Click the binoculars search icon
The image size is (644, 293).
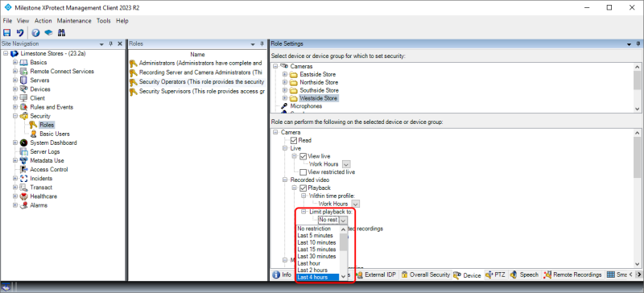pyautogui.click(x=62, y=33)
